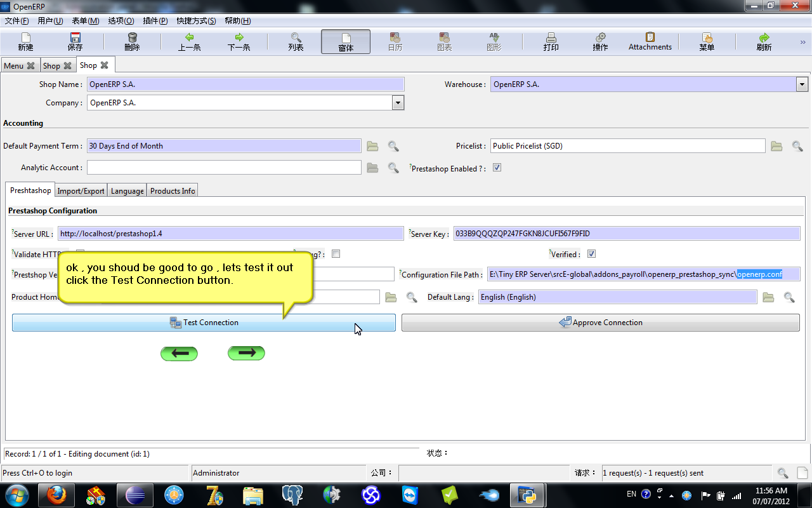The width and height of the screenshot is (812, 508).
Task: Open the 表单(M) menu
Action: [86, 21]
